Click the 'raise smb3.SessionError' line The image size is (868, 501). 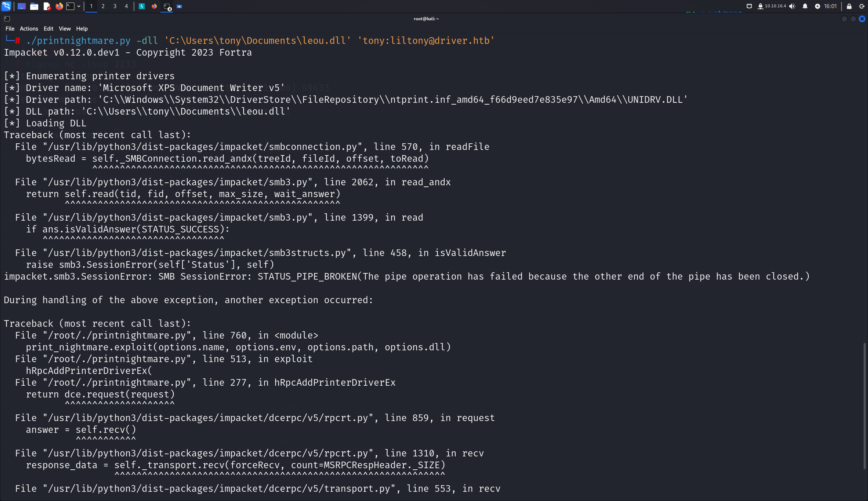[x=150, y=265]
